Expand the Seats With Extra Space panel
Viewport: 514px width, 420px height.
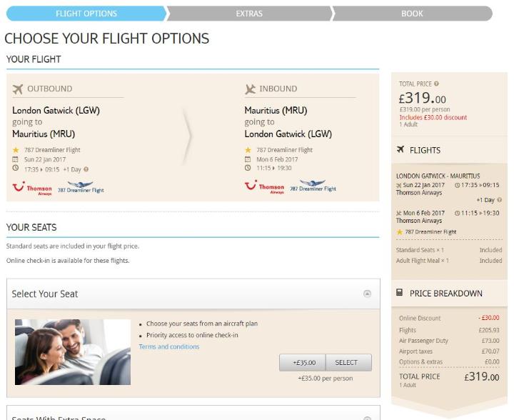point(367,418)
